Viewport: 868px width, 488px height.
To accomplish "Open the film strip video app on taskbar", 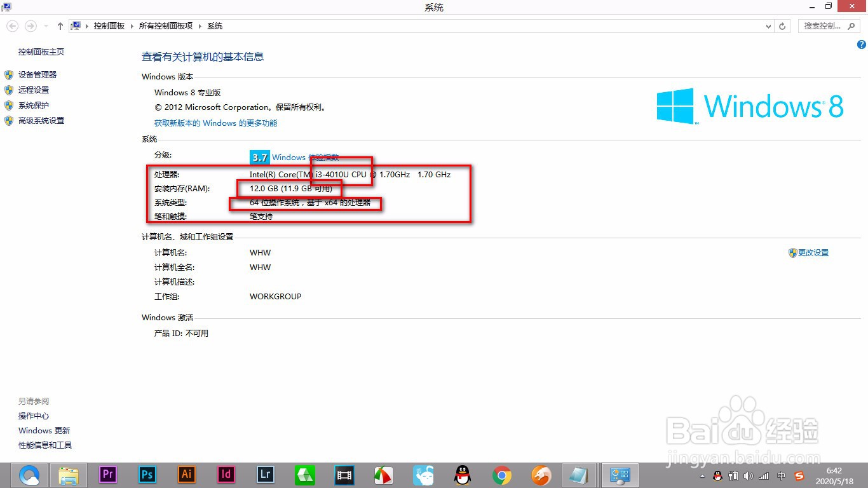I will [x=344, y=475].
